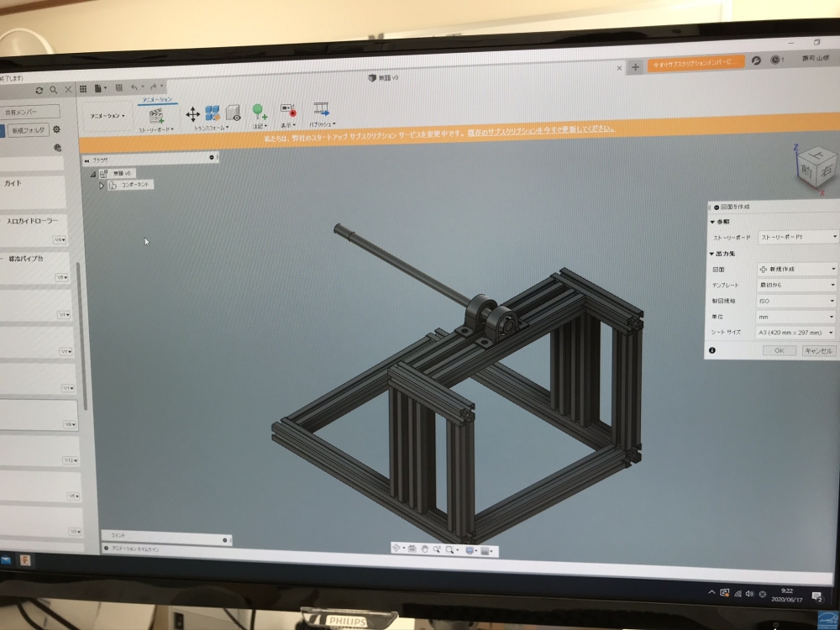Open the アニメーション workspace dropdown

(x=108, y=116)
